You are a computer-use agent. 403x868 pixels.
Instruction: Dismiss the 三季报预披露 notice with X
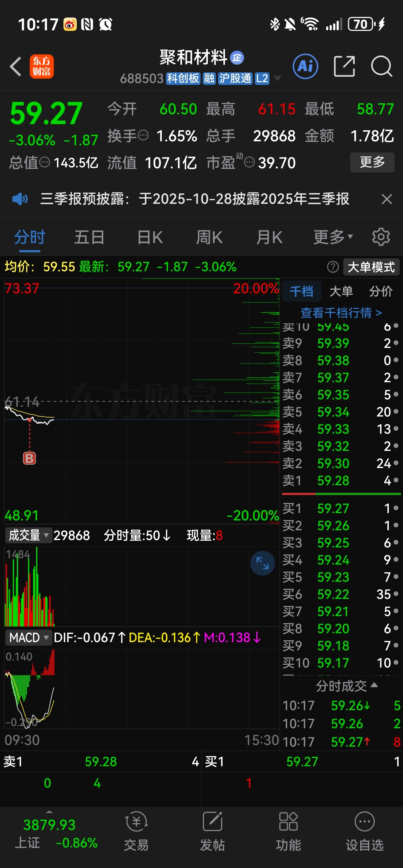pyautogui.click(x=387, y=199)
